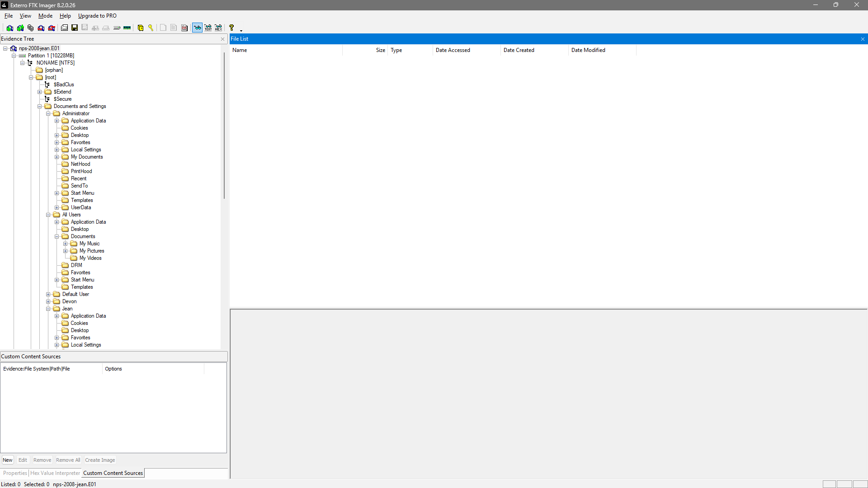Click Create Custom Content Image icon

[x=106, y=28]
